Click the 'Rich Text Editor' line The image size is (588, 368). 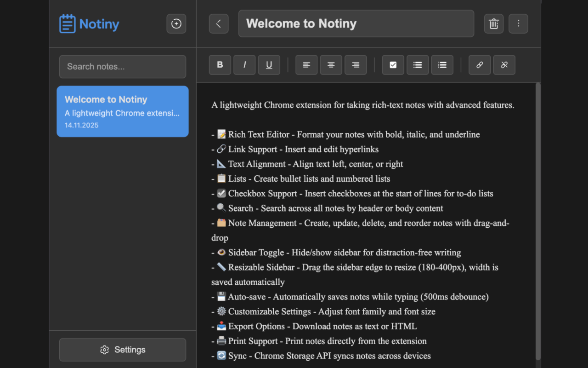345,134
